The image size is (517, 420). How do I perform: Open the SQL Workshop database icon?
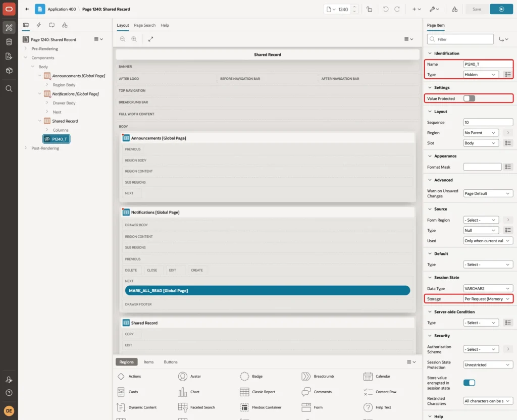point(9,42)
